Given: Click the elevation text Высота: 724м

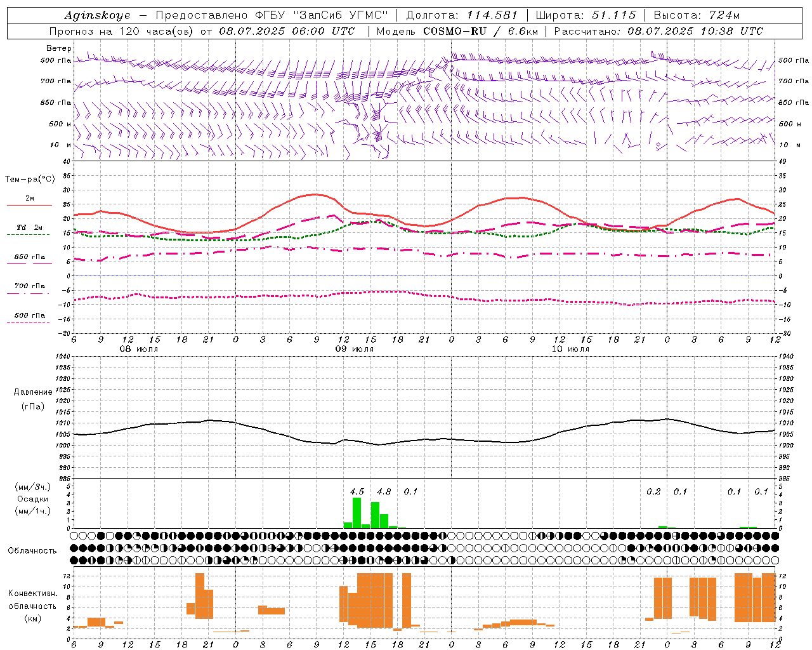Looking at the screenshot, I should [697, 15].
